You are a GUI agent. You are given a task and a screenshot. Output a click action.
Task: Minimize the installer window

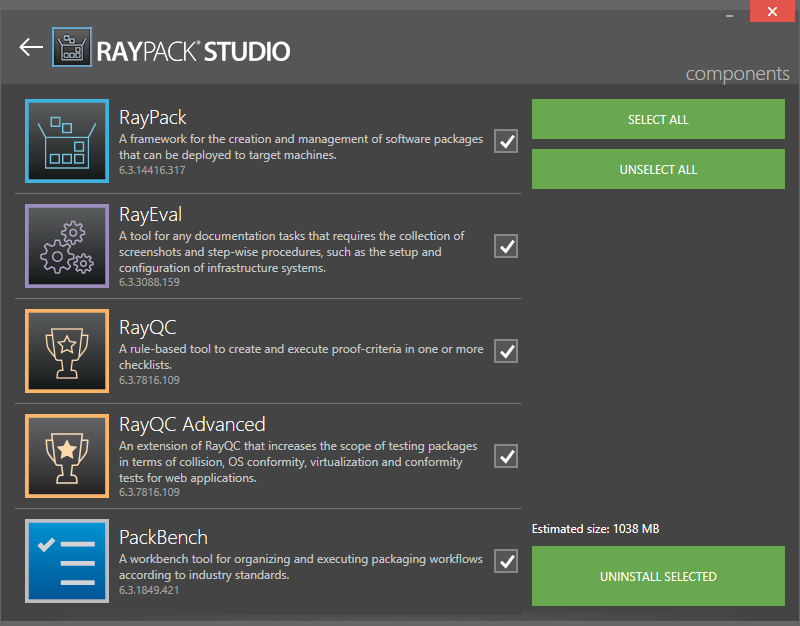point(728,12)
